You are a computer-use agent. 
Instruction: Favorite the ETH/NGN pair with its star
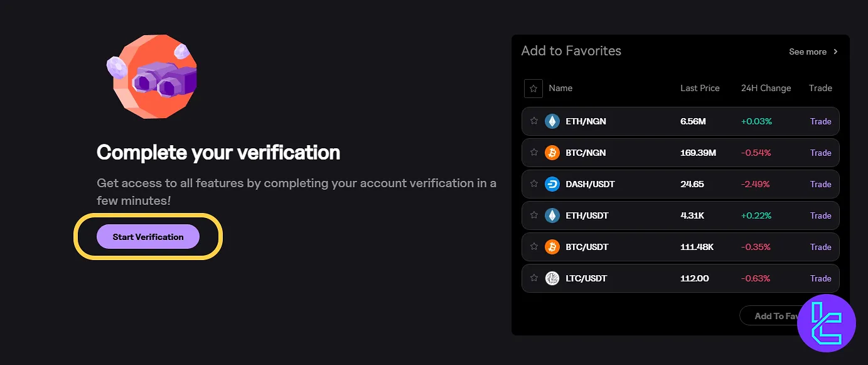[x=534, y=121]
